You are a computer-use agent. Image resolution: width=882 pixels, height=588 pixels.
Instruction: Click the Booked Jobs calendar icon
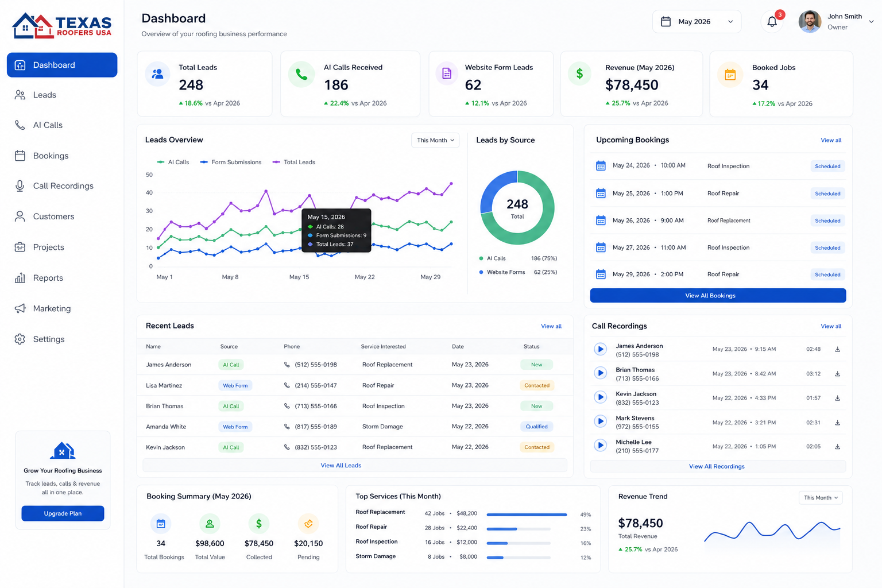point(730,74)
